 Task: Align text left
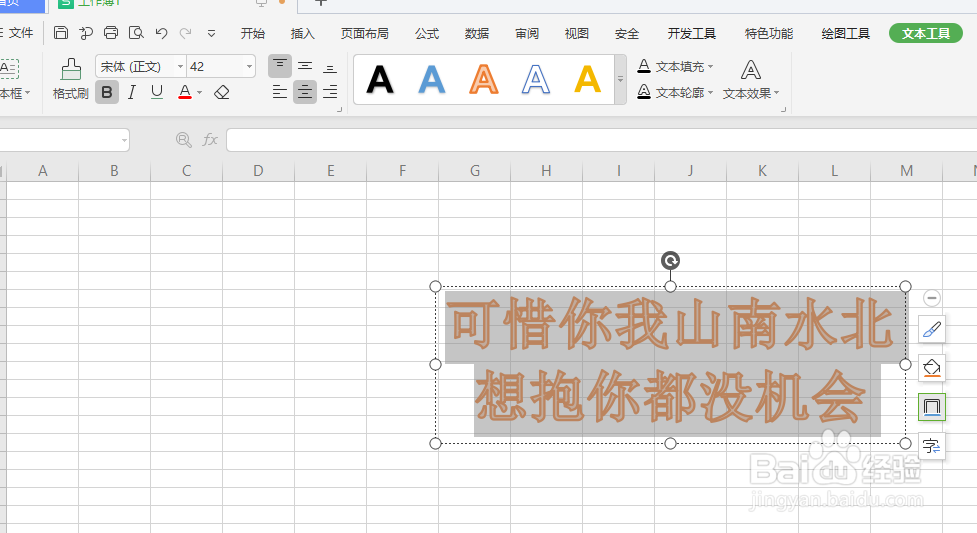click(x=280, y=92)
